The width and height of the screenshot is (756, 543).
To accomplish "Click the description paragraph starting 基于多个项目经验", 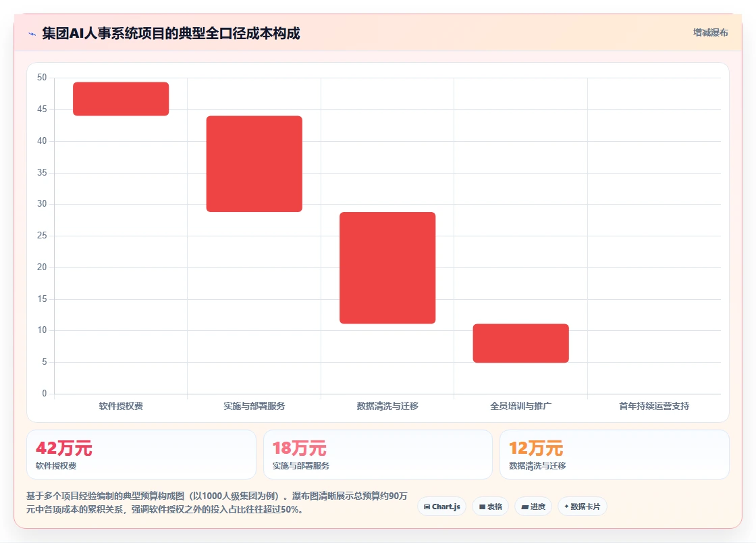I will pyautogui.click(x=217, y=502).
